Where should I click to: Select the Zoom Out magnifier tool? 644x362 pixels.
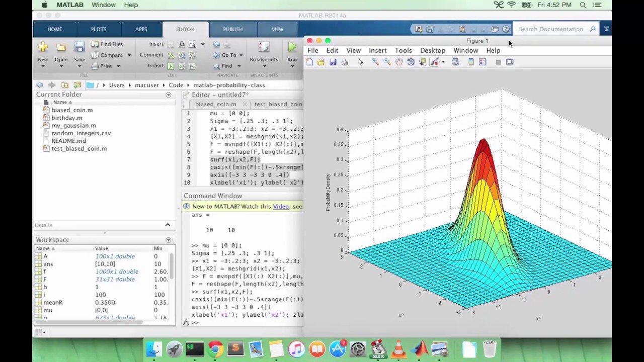[x=387, y=62]
